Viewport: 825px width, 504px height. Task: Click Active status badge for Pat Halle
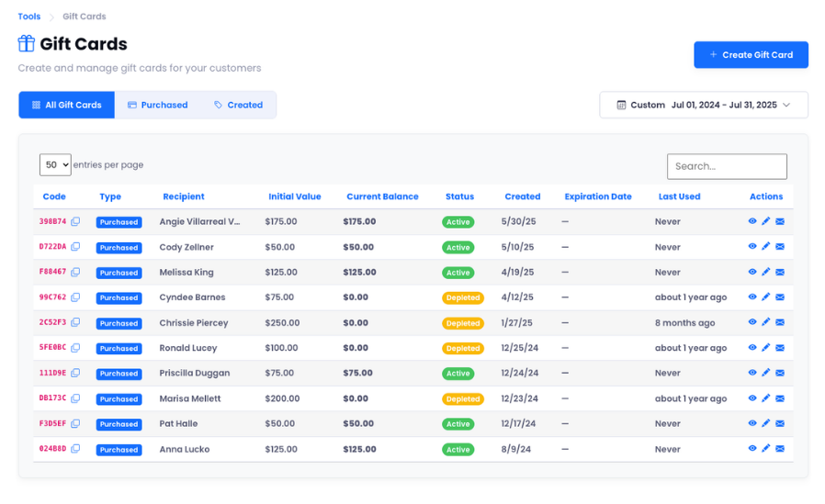click(x=458, y=424)
